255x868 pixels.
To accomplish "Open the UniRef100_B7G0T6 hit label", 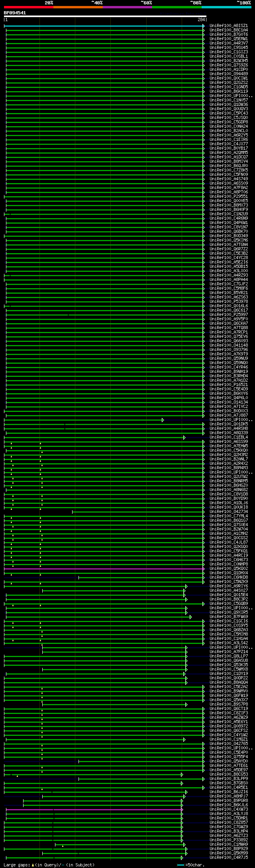I will pos(229,35).
